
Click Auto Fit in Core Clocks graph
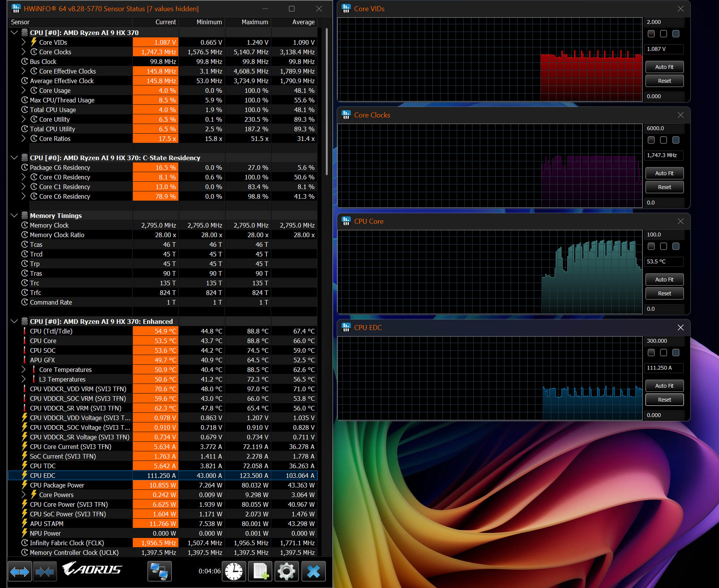point(664,173)
